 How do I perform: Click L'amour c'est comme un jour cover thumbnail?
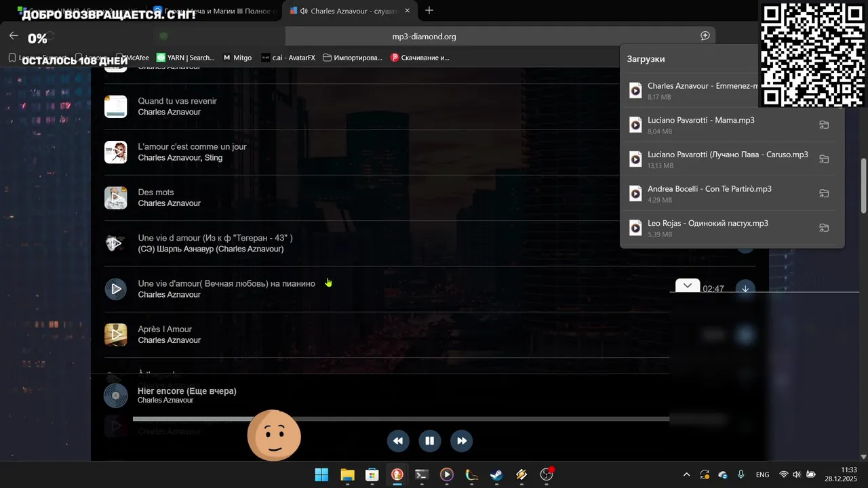coord(116,152)
